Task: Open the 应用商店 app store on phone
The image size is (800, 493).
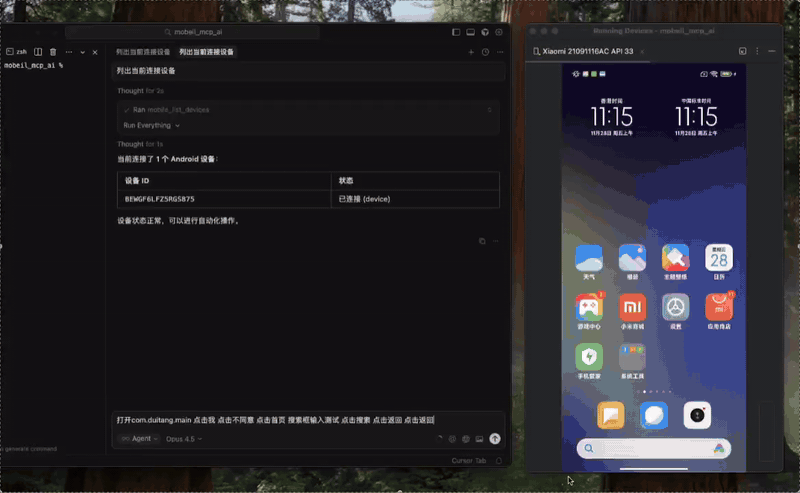Action: (719, 311)
